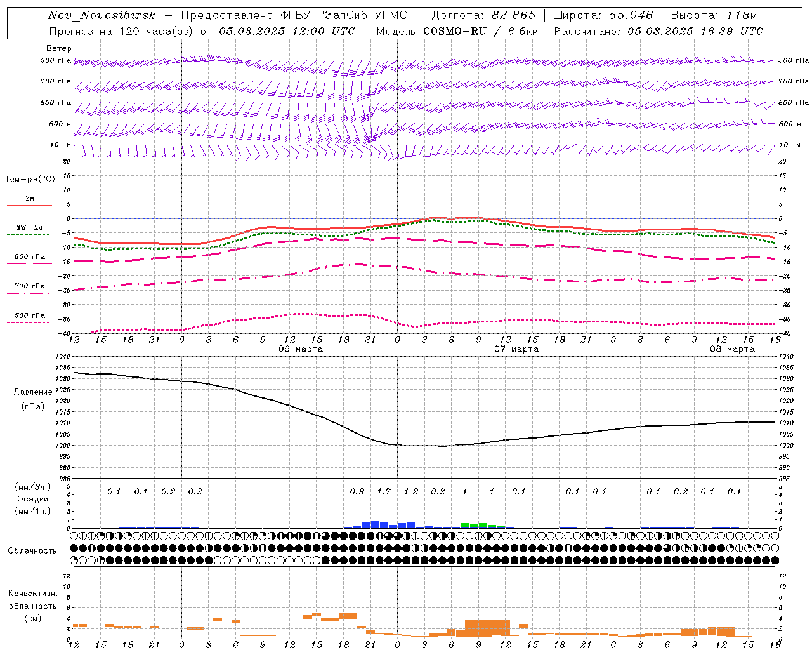Click the Nov_Novosibirsk station title
Screen dimensions: 812x650
(x=101, y=15)
